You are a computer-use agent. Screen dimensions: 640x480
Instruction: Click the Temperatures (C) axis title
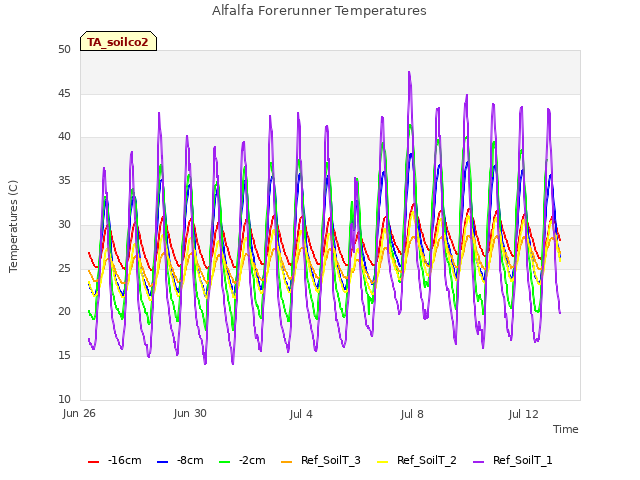(13, 226)
